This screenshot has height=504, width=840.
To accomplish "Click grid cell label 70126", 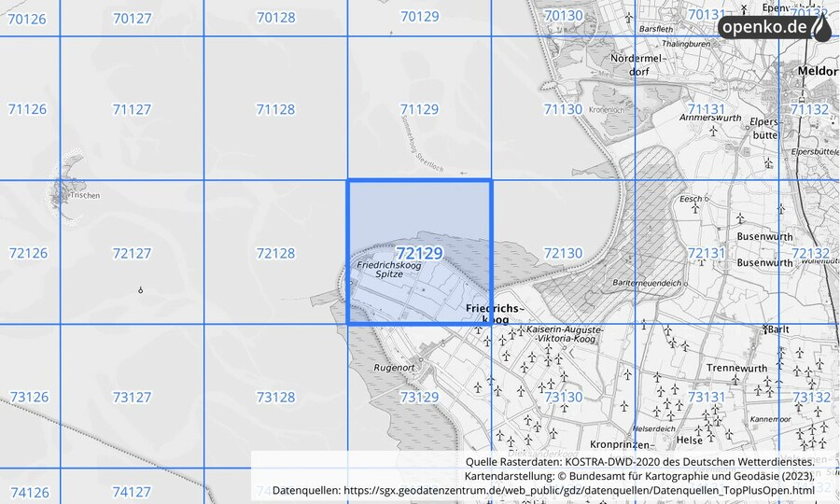I will click(x=27, y=19).
